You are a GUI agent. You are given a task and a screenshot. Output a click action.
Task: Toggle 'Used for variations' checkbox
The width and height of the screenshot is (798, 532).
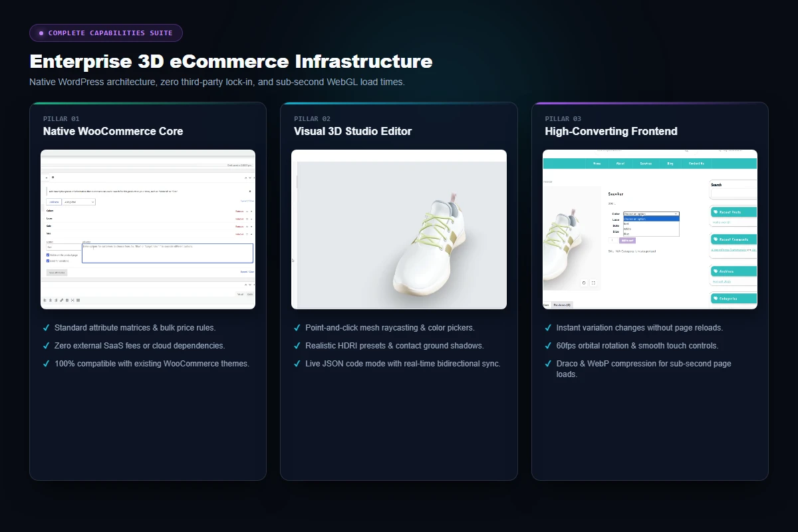point(48,261)
